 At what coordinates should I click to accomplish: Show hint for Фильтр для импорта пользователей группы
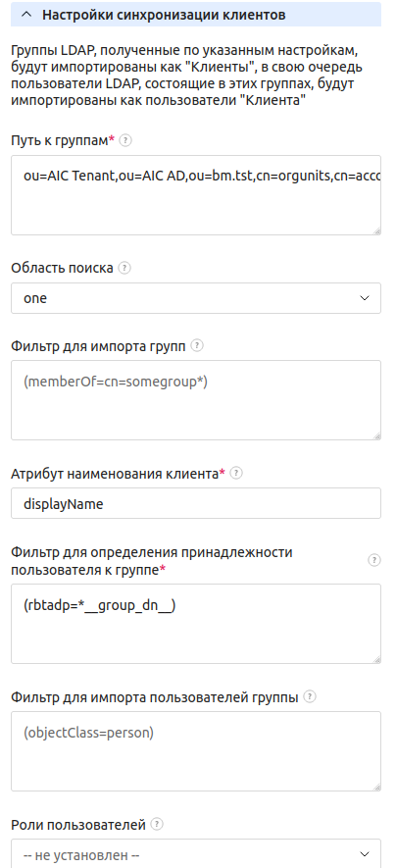pyautogui.click(x=311, y=697)
